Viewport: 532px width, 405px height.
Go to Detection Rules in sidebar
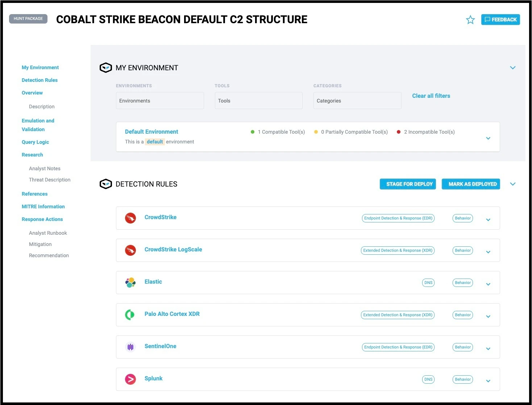pyautogui.click(x=40, y=80)
